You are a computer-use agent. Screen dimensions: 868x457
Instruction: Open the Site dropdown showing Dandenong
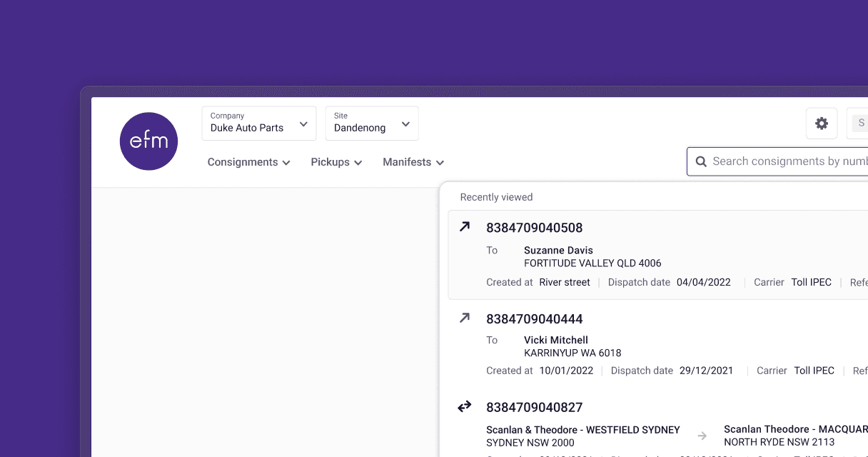tap(372, 123)
